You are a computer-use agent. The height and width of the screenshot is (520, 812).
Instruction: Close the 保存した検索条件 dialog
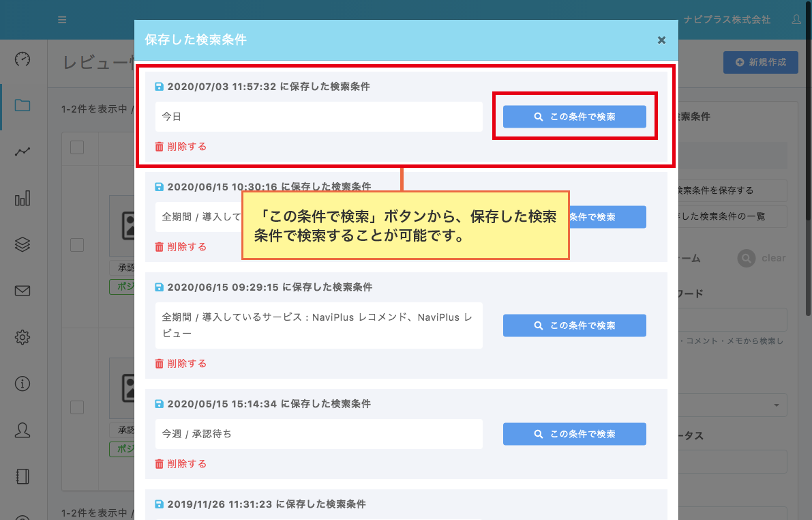click(661, 40)
